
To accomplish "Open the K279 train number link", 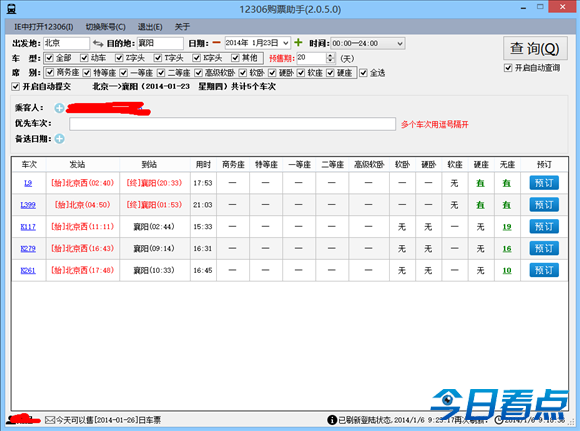I will [x=28, y=248].
